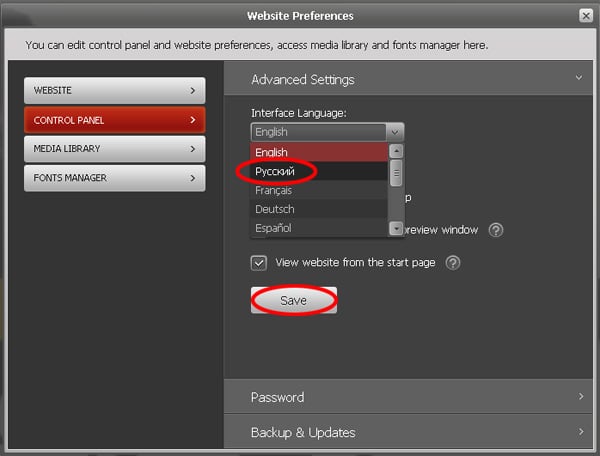Select the CONTROL PANEL category

[x=114, y=120]
